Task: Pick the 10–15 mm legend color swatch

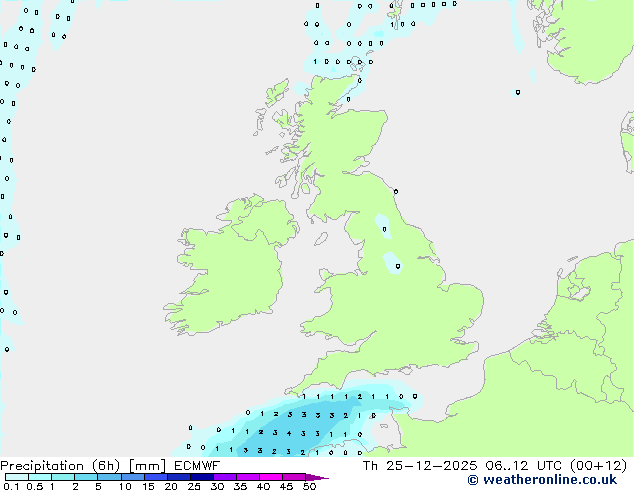Action: click(132, 477)
